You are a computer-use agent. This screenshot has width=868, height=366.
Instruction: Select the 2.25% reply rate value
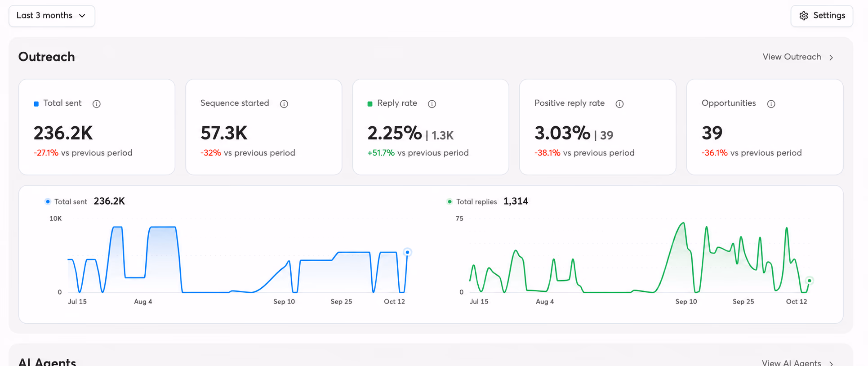tap(394, 133)
